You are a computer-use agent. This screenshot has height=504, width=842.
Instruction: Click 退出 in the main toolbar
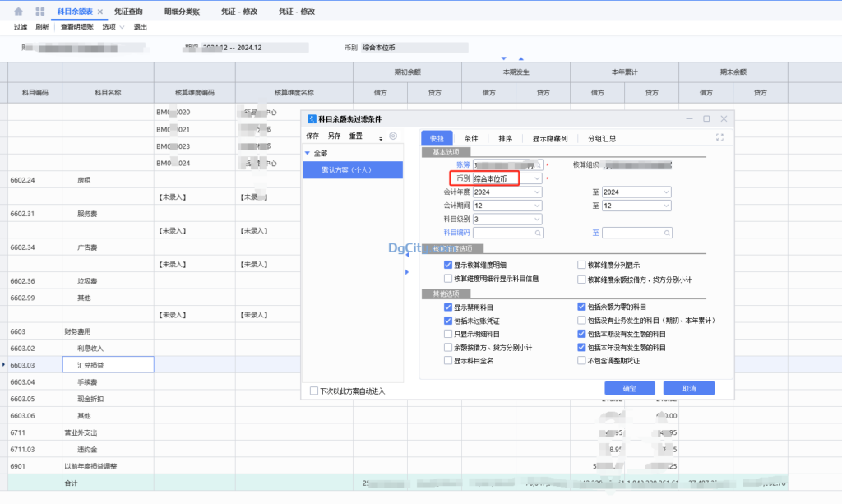pyautogui.click(x=140, y=27)
